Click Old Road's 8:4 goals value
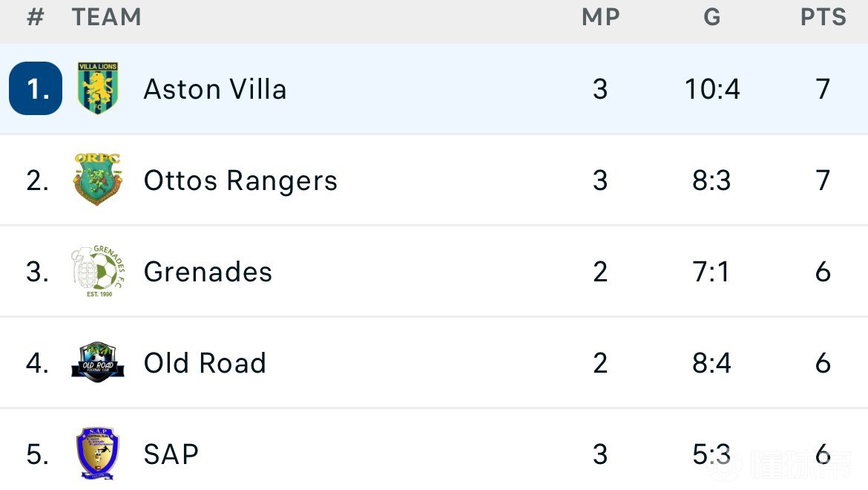 point(712,363)
